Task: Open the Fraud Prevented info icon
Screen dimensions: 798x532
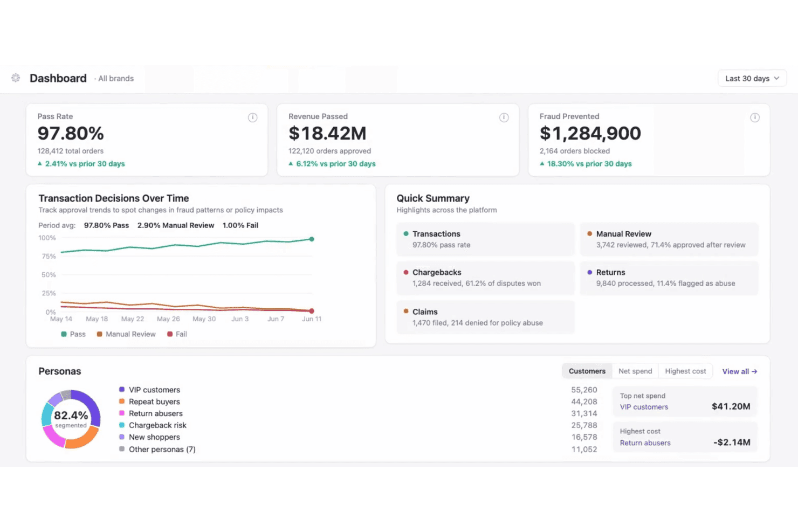Action: coord(755,118)
